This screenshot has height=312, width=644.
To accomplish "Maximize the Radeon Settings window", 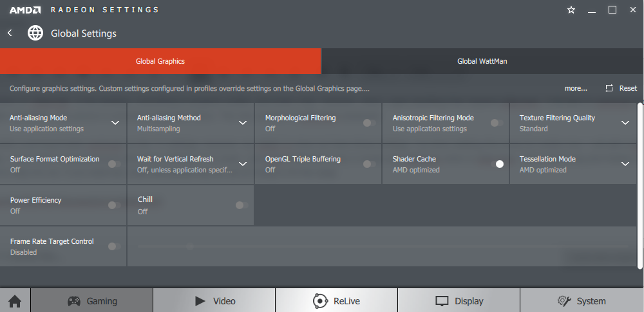I will 612,10.
